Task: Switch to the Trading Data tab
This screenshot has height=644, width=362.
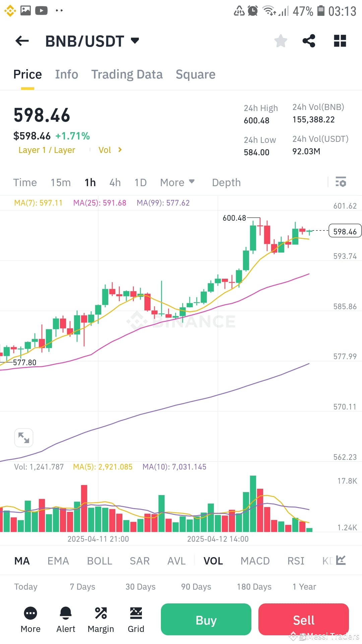Action: click(x=127, y=74)
